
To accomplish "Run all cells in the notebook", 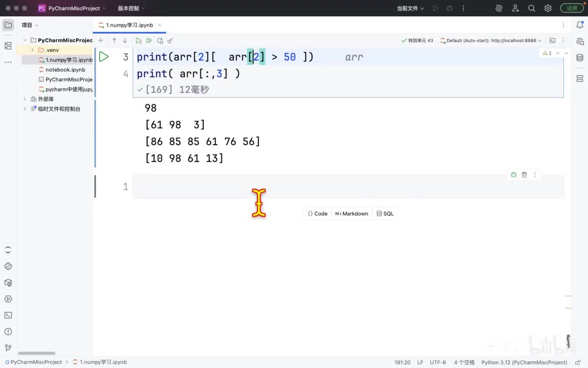I will pos(149,40).
